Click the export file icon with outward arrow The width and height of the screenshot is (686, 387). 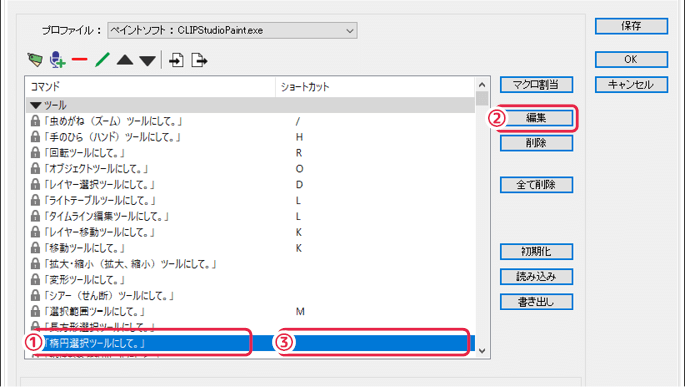pos(199,60)
